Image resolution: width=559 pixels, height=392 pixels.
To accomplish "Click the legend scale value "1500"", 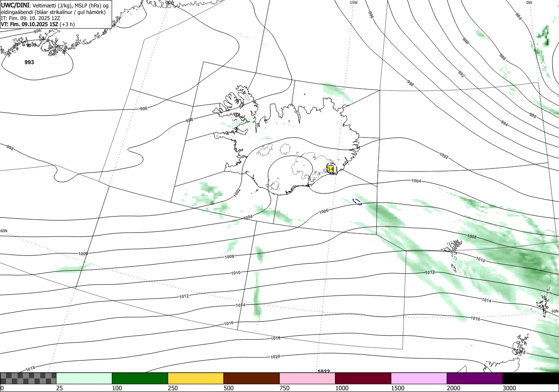I will click(x=398, y=388).
